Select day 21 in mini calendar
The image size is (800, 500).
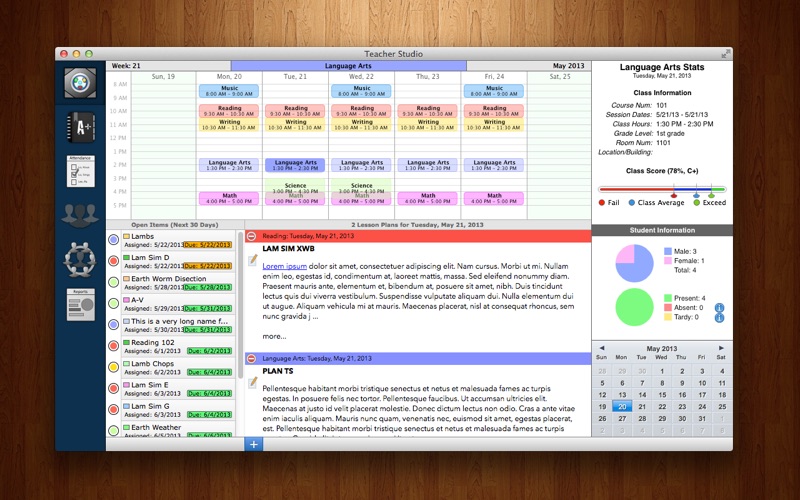click(x=642, y=407)
